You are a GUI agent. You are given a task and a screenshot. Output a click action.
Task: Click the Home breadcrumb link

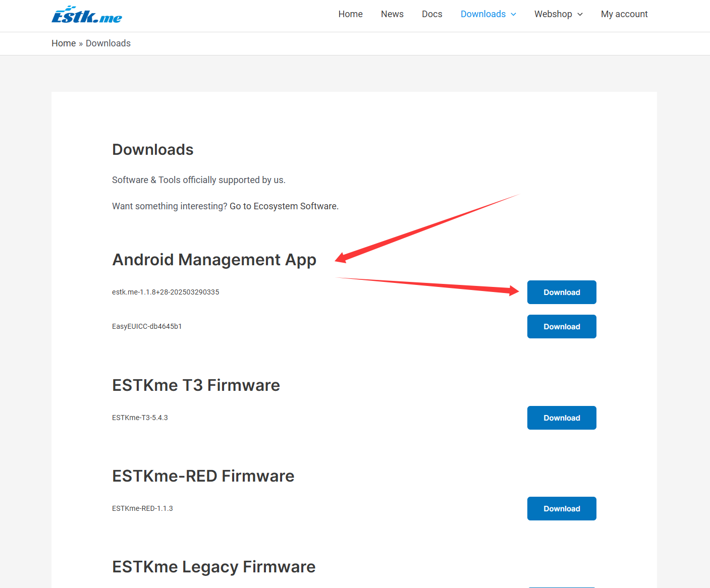[x=64, y=43]
